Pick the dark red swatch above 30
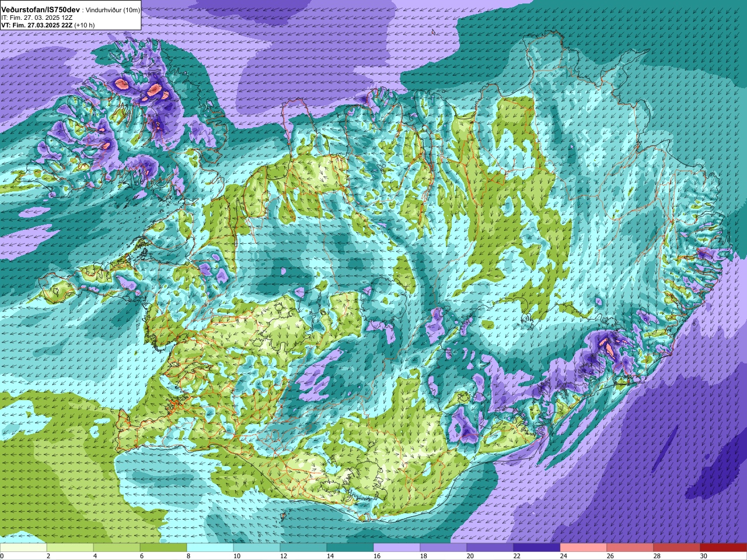 click(724, 548)
